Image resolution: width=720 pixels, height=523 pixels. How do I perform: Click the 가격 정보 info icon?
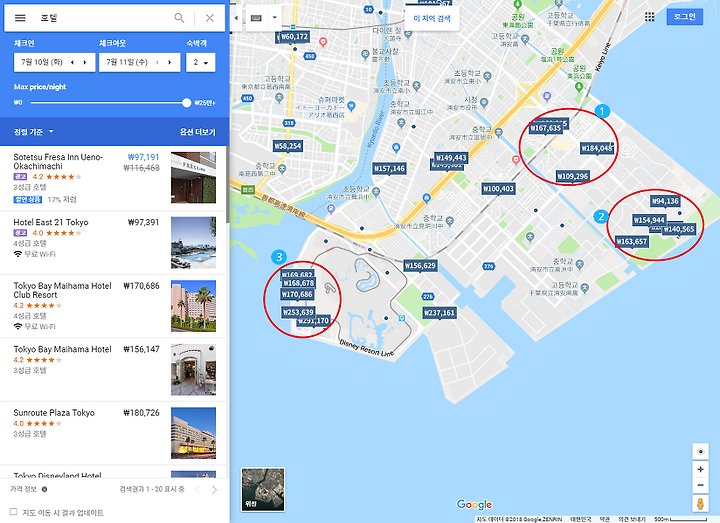coord(45,489)
